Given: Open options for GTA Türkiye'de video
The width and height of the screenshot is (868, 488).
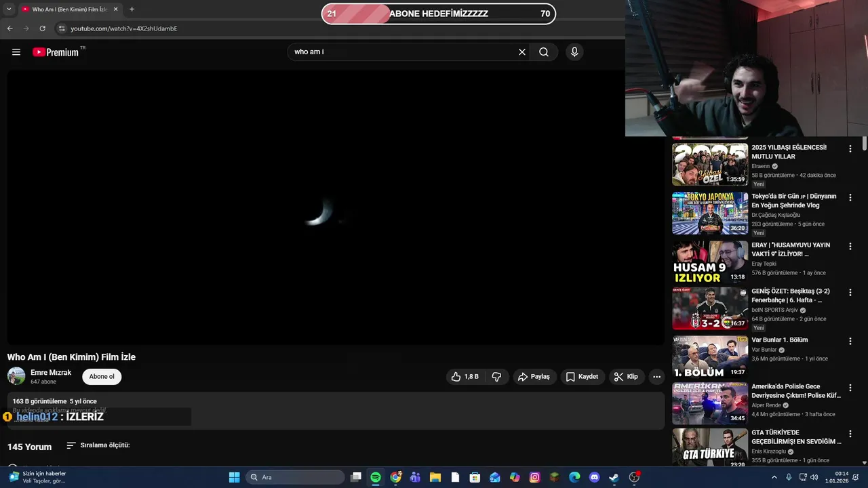Looking at the screenshot, I should (x=850, y=434).
